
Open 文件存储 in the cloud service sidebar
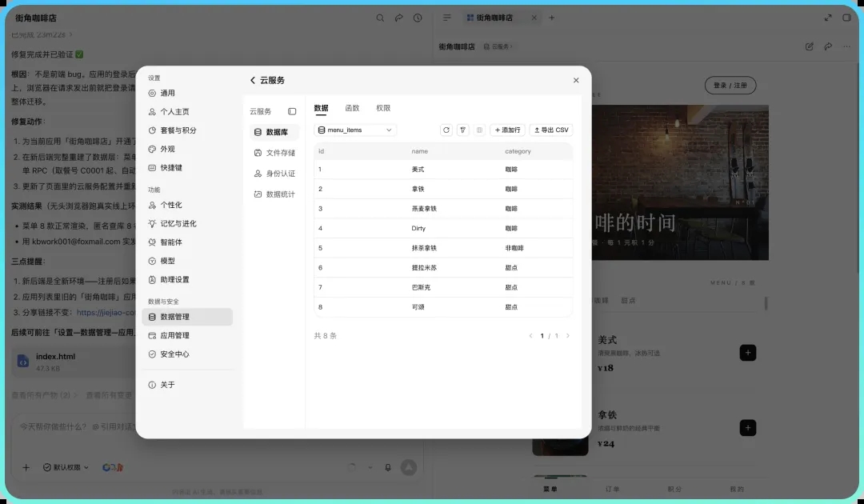point(274,153)
